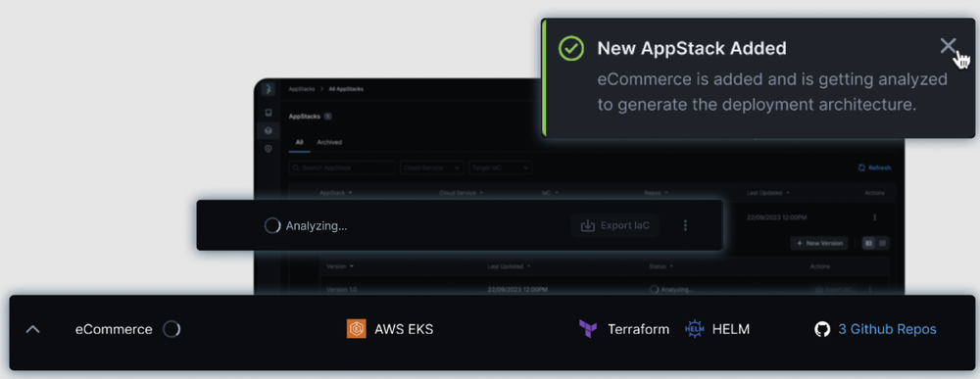Sort by the Status column header
The height and width of the screenshot is (379, 980).
pyautogui.click(x=661, y=266)
